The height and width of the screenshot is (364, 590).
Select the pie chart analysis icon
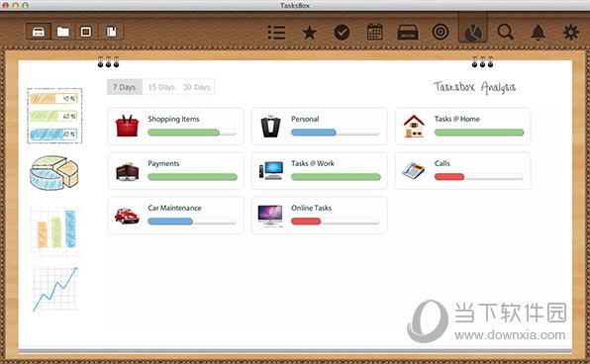(x=473, y=33)
